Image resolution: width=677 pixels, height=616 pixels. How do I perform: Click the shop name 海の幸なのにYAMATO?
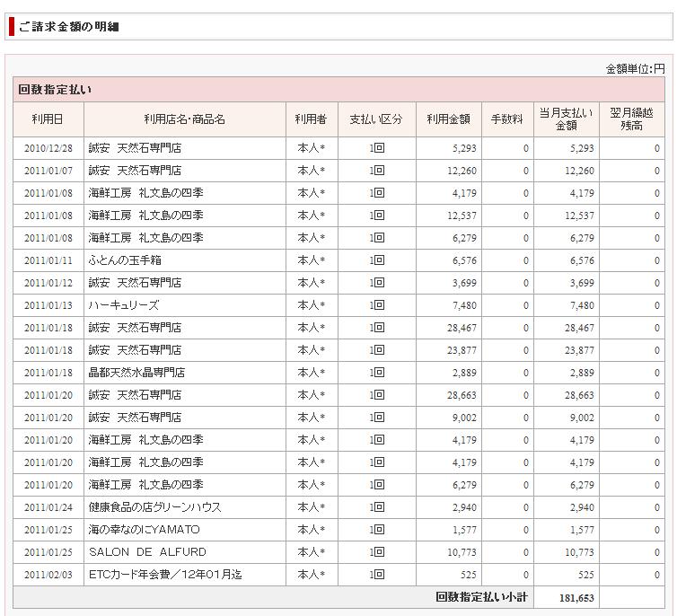coord(145,530)
